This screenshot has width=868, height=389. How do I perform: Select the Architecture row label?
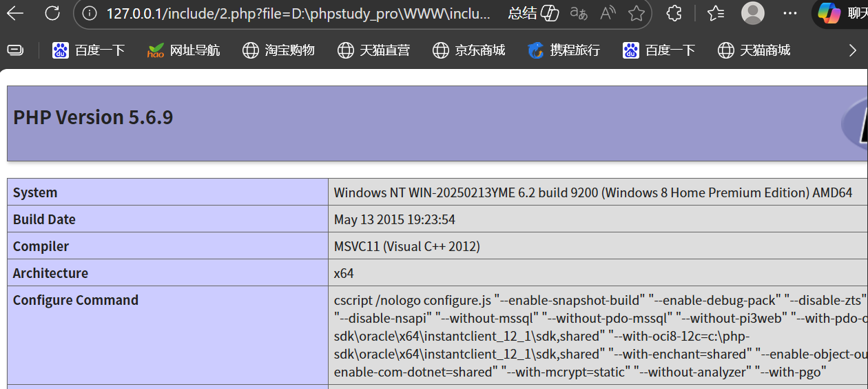pyautogui.click(x=50, y=273)
